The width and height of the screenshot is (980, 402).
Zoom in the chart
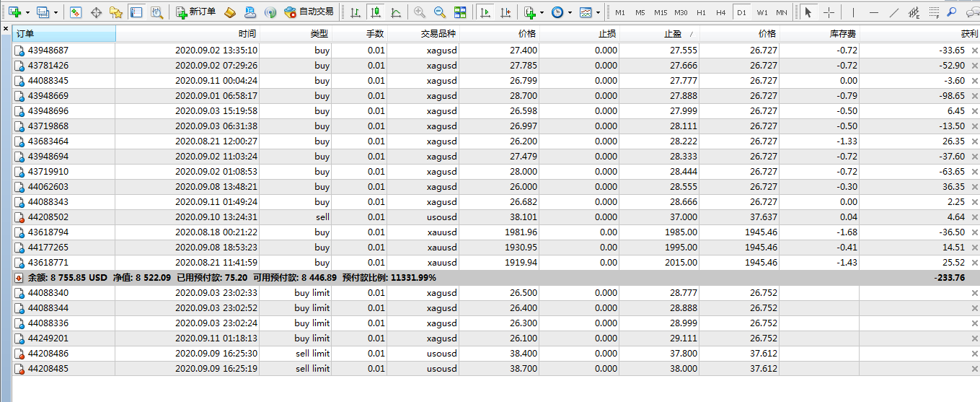tap(420, 12)
